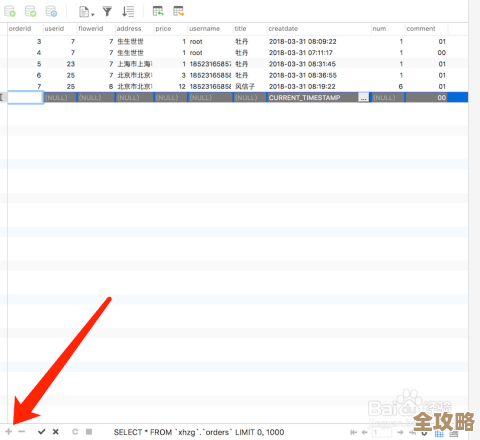
Task: Click the Rollback transaction icon with blue badge
Action: click(x=51, y=11)
